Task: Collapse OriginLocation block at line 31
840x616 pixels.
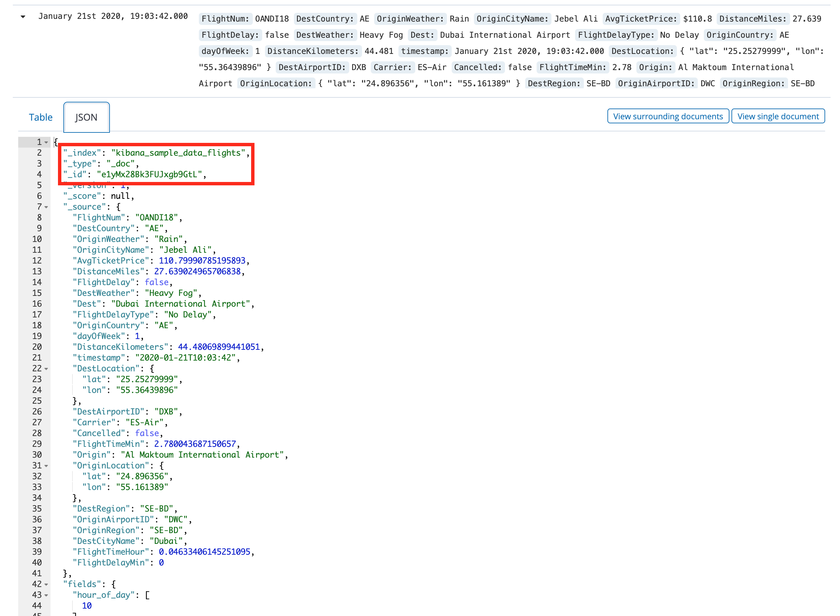Action: point(46,466)
